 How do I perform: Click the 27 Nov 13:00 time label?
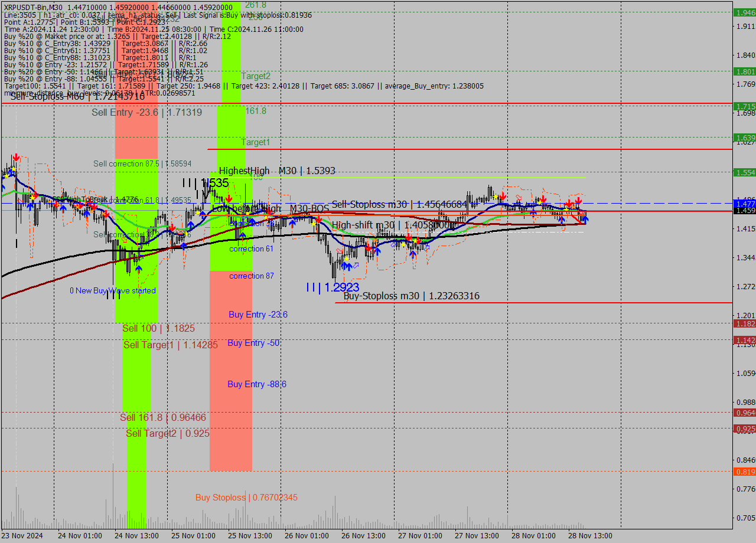coord(477,536)
